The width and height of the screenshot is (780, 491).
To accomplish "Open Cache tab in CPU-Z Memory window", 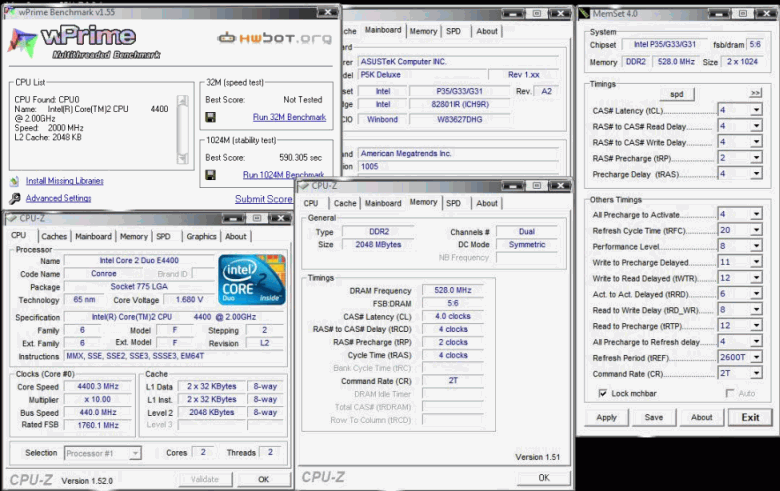I will 345,203.
